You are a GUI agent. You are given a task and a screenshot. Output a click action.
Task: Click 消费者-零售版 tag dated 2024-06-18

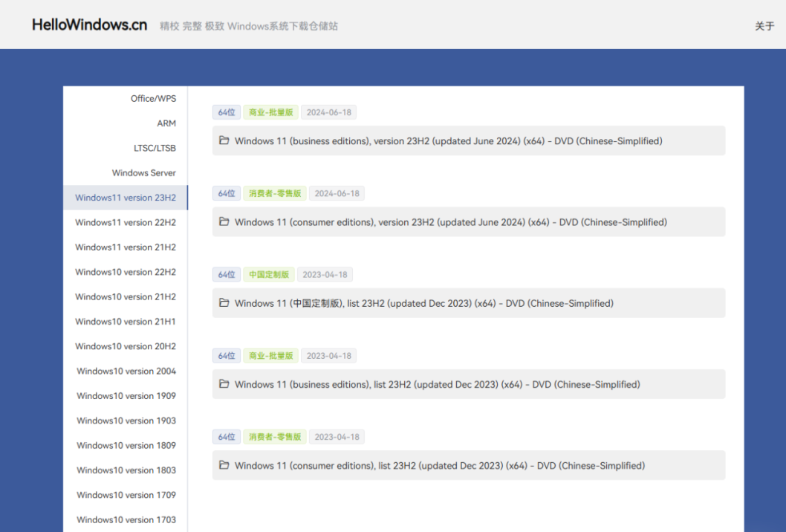tap(275, 193)
